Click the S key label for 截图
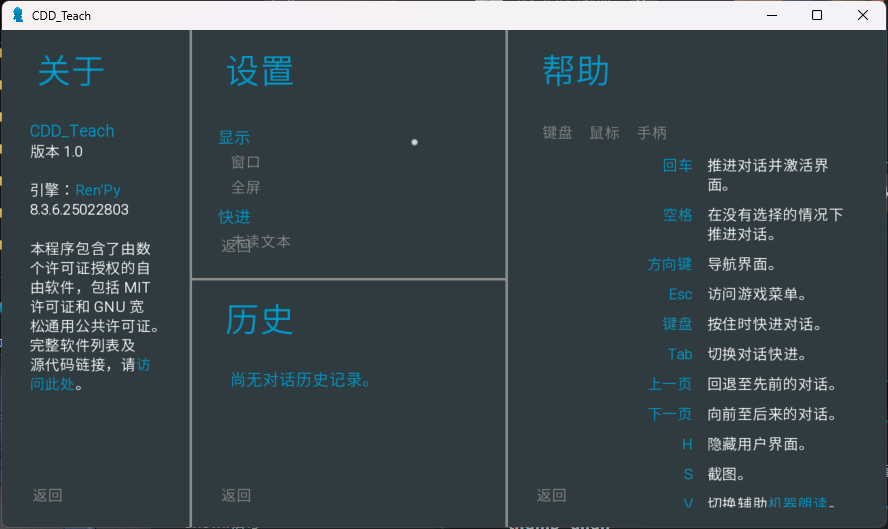Screen dimensions: 888x529 688,475
